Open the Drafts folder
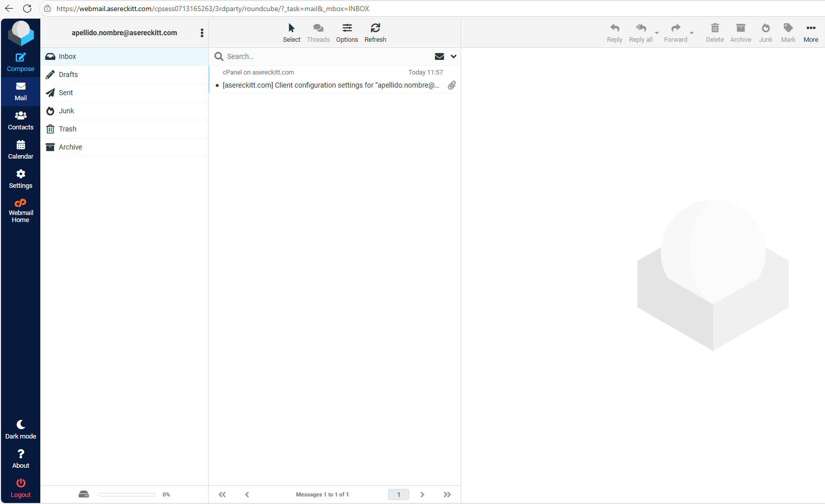Viewport: 825px width, 504px height. click(69, 75)
